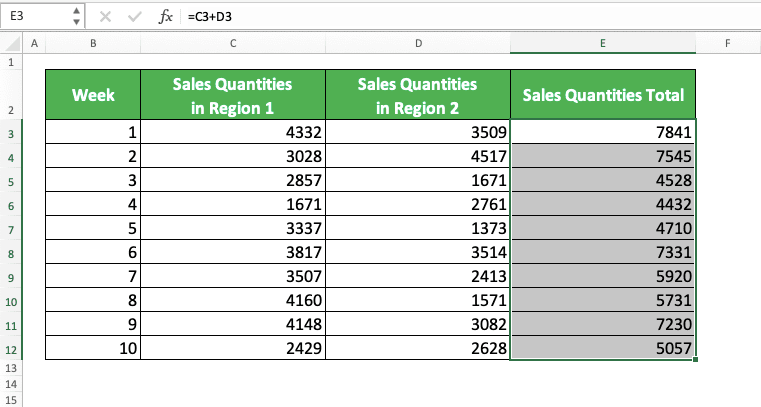Select row 5 header
761x407 pixels.
tap(11, 179)
